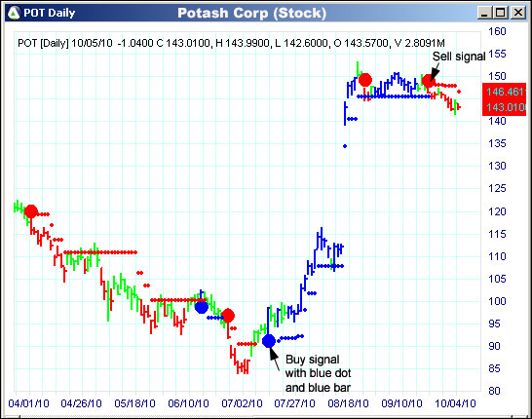Click the 160 price axis label
This screenshot has width=532, height=419.
point(497,31)
